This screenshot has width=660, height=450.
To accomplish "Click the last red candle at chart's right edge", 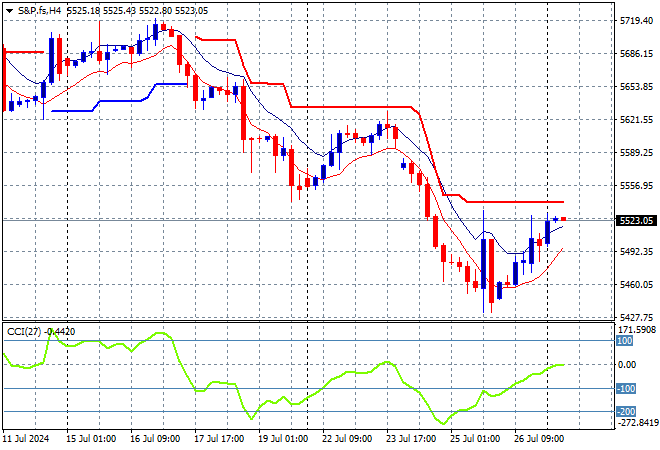I will pos(563,218).
